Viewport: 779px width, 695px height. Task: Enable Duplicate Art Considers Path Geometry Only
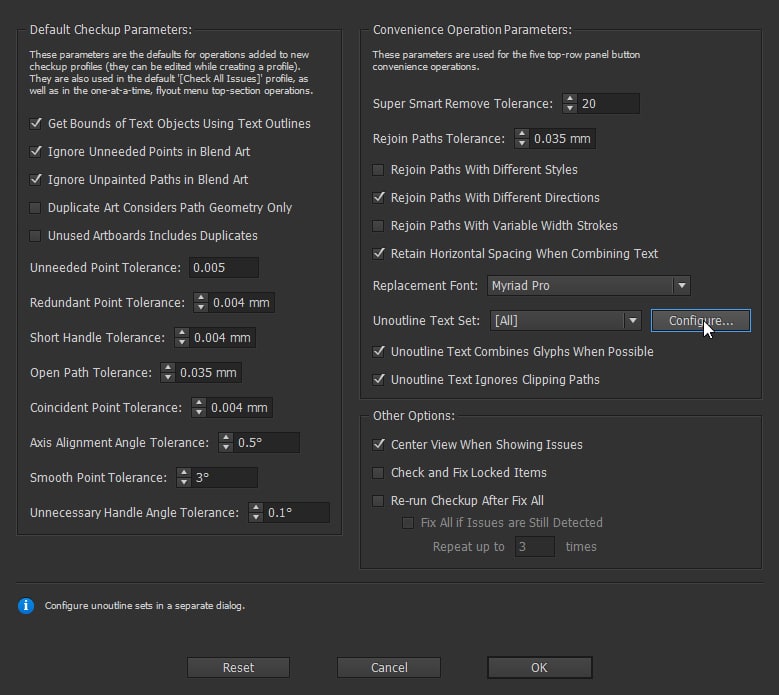coord(35,207)
